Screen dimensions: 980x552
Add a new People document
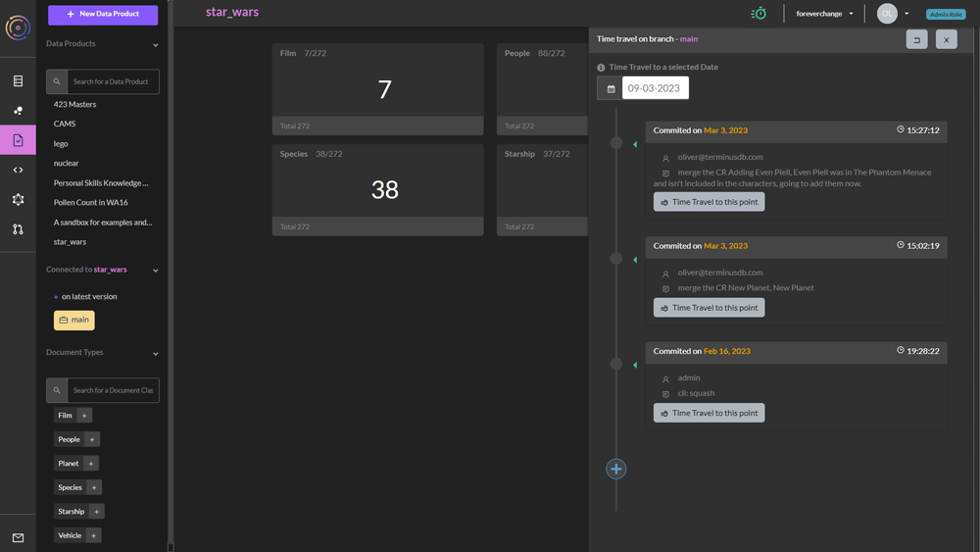(92, 439)
